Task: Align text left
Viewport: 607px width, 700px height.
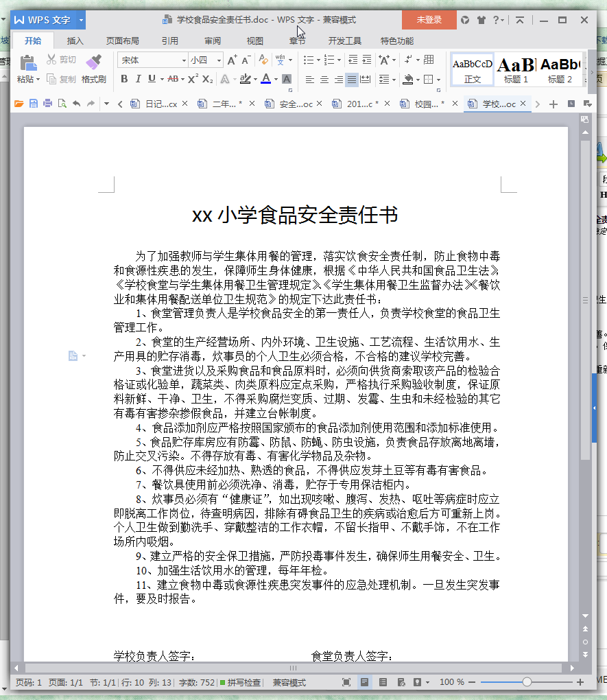Action: point(310,80)
